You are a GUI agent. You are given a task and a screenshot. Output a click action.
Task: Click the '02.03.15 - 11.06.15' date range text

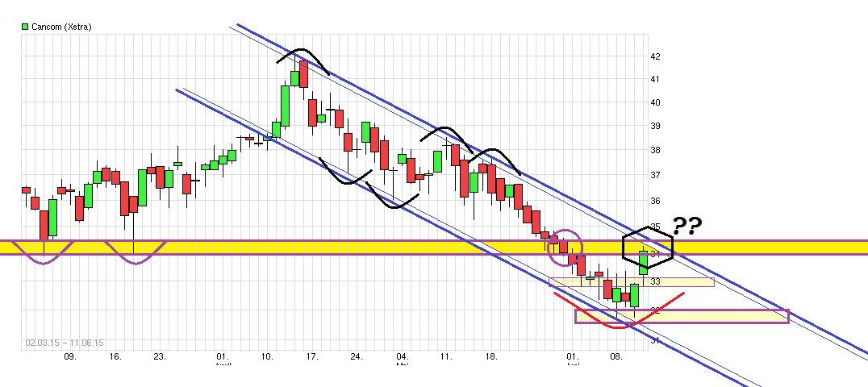tap(65, 343)
